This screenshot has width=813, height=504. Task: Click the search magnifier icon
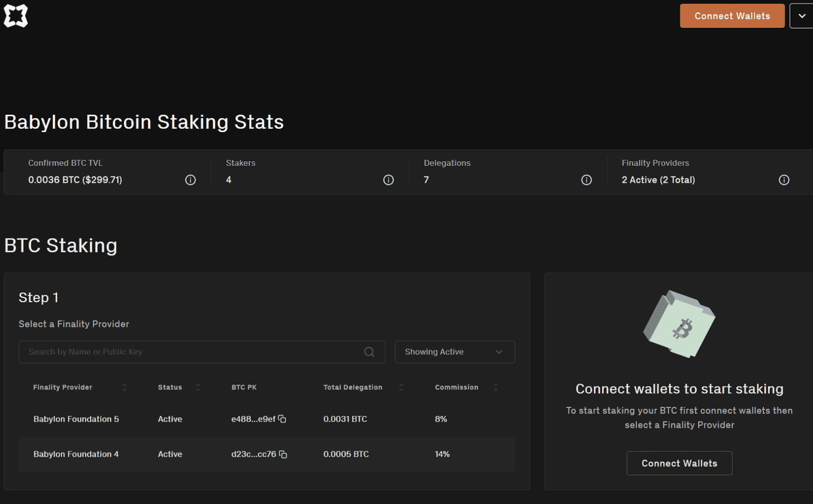(369, 352)
